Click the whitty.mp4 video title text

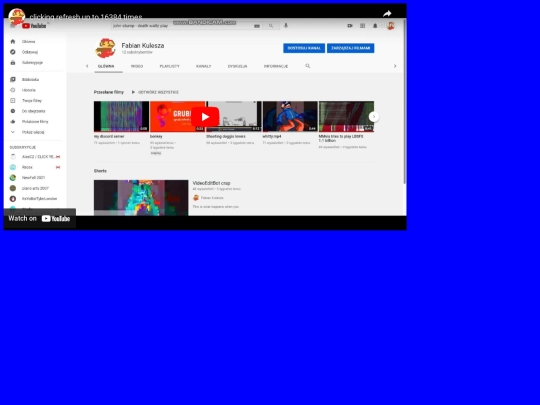(x=272, y=136)
